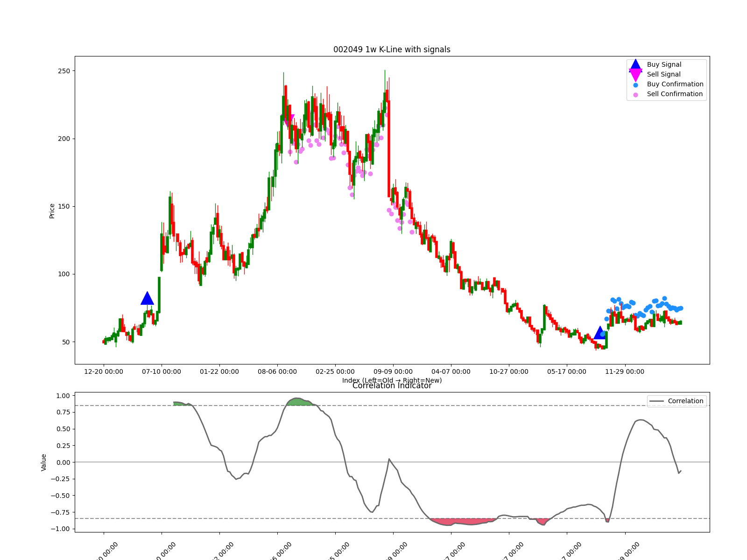This screenshot has height=560, width=747.
Task: Click the correlation tick label 0.75
Action: [63, 413]
